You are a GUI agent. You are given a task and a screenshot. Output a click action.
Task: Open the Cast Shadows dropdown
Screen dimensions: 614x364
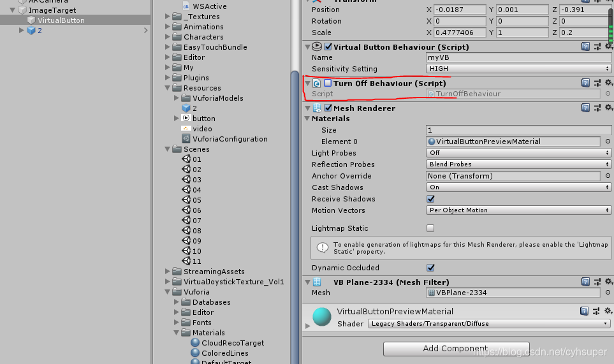pos(518,187)
